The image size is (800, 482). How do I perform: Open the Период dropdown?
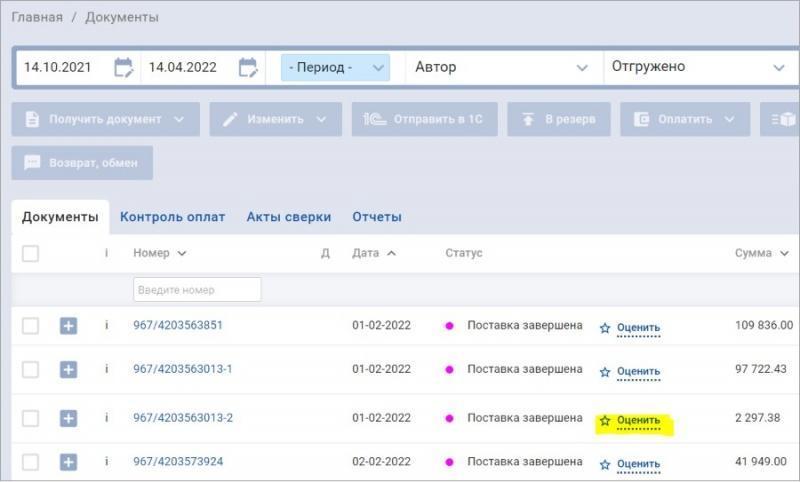[x=334, y=68]
